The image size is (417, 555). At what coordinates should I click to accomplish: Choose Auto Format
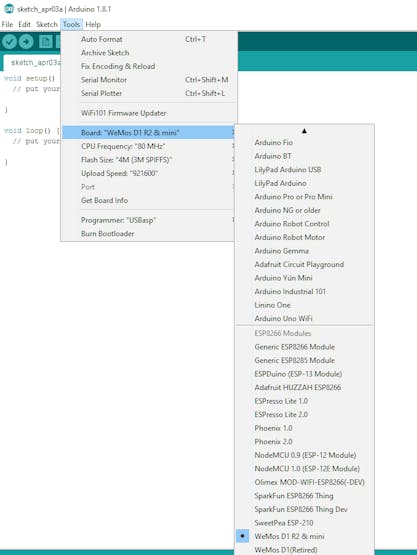(x=148, y=39)
